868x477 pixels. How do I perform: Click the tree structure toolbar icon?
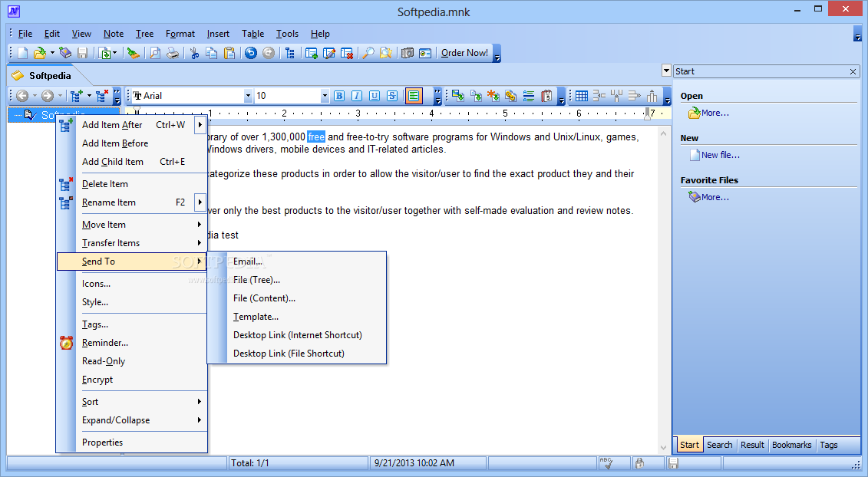point(290,53)
